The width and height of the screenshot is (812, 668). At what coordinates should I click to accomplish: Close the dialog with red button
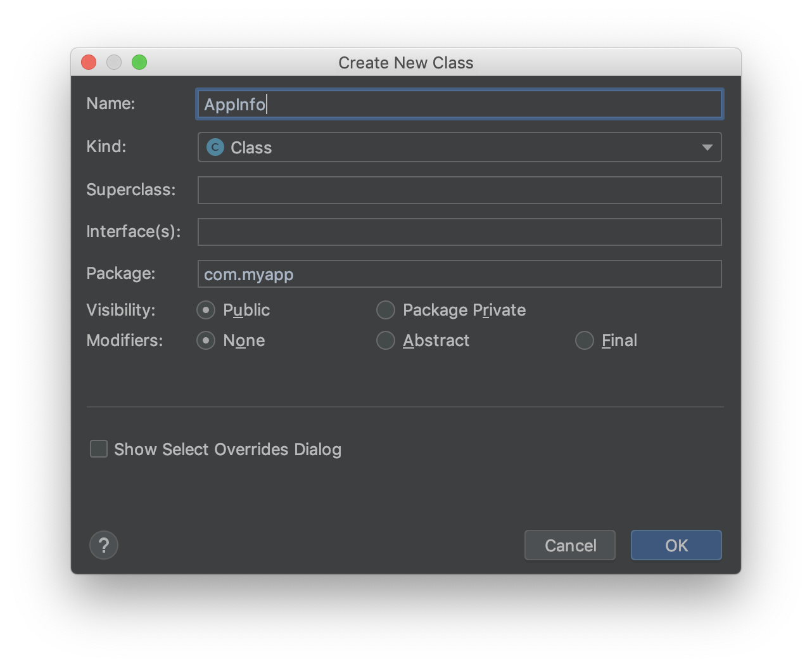click(x=89, y=62)
